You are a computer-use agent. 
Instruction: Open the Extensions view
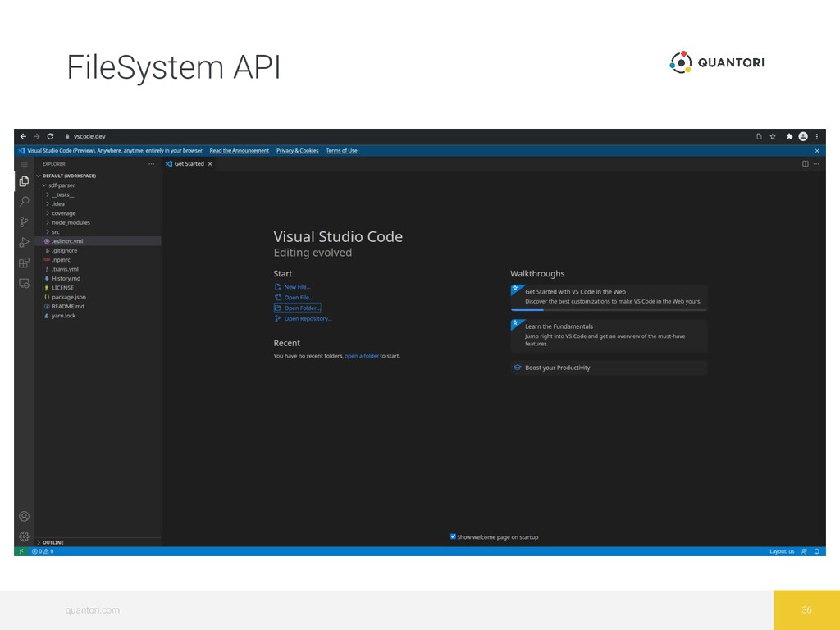pyautogui.click(x=24, y=262)
